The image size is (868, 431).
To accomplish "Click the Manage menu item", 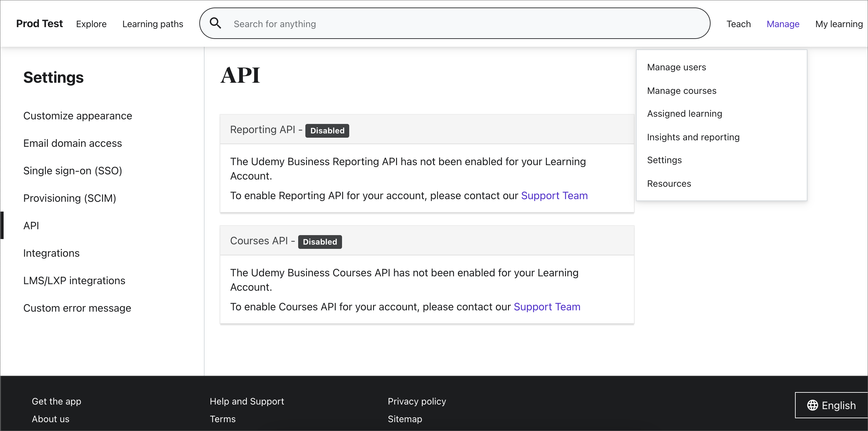I will coord(783,24).
